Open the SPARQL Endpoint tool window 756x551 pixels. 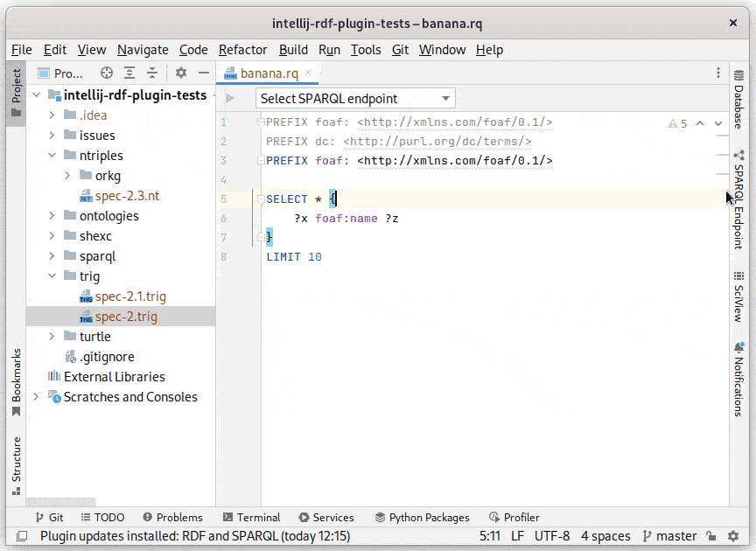[x=738, y=199]
